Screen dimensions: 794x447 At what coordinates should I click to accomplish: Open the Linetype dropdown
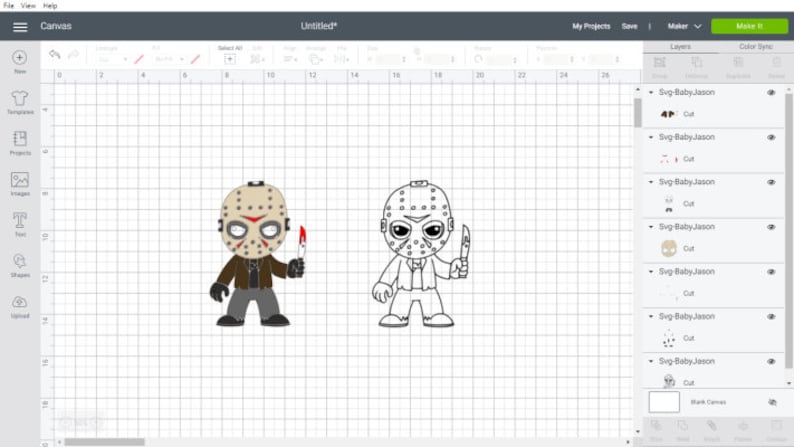112,59
